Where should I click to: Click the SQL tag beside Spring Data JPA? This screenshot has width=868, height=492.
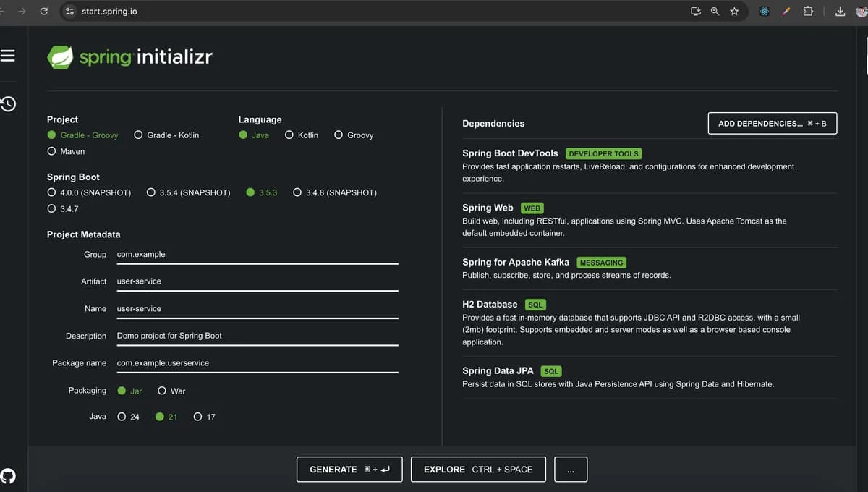pos(551,371)
